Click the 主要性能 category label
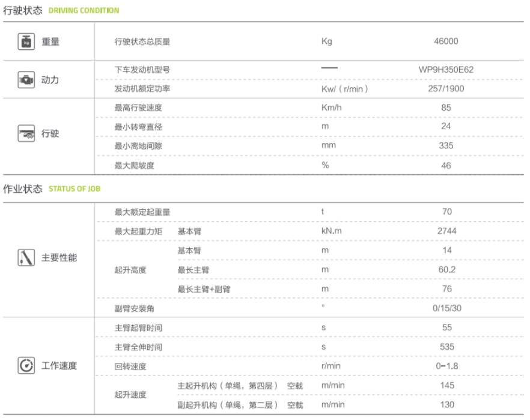The width and height of the screenshot is (530, 420). tap(59, 258)
